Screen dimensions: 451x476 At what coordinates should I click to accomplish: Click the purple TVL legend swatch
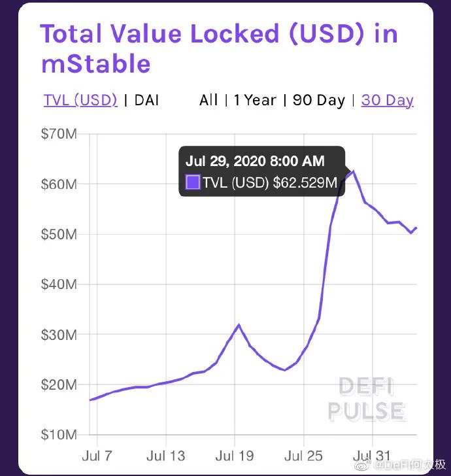[x=193, y=182]
